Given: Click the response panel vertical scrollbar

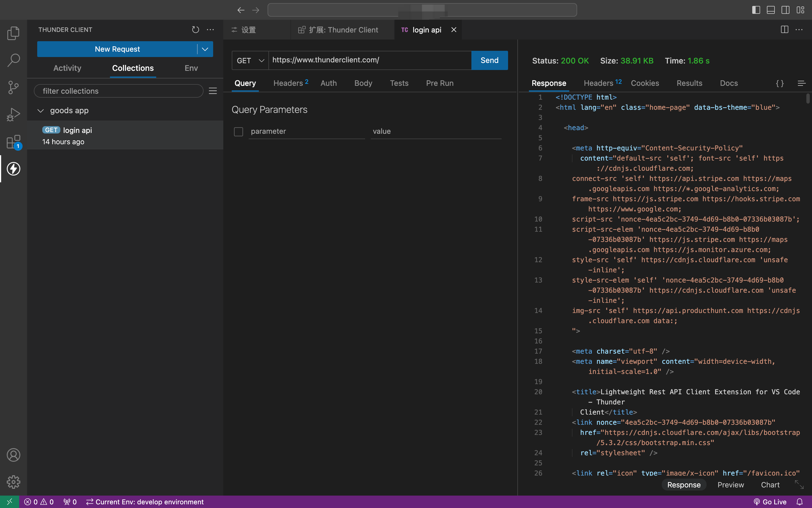Looking at the screenshot, I should (809, 99).
